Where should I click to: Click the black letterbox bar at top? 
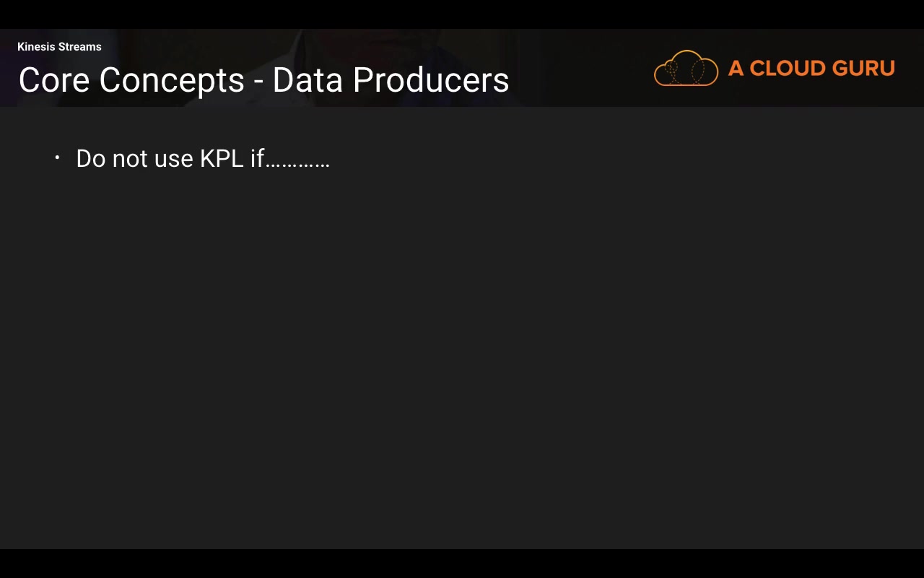(x=462, y=14)
